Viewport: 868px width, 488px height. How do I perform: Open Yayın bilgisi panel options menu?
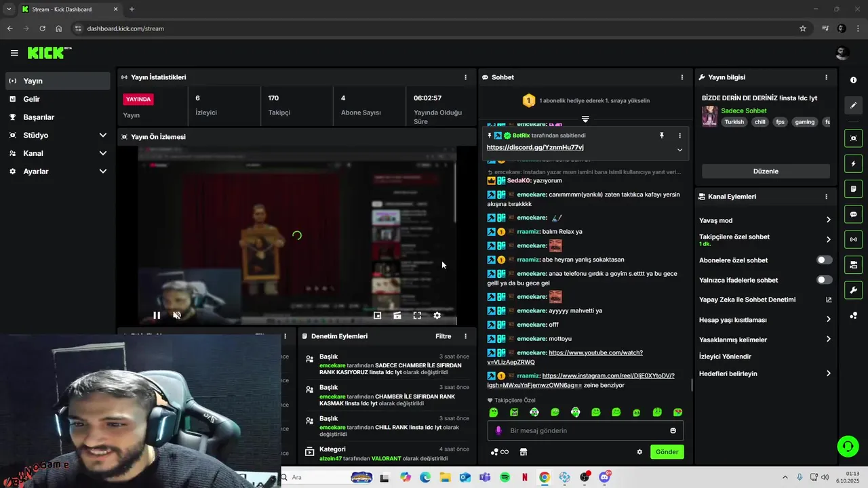[826, 77]
